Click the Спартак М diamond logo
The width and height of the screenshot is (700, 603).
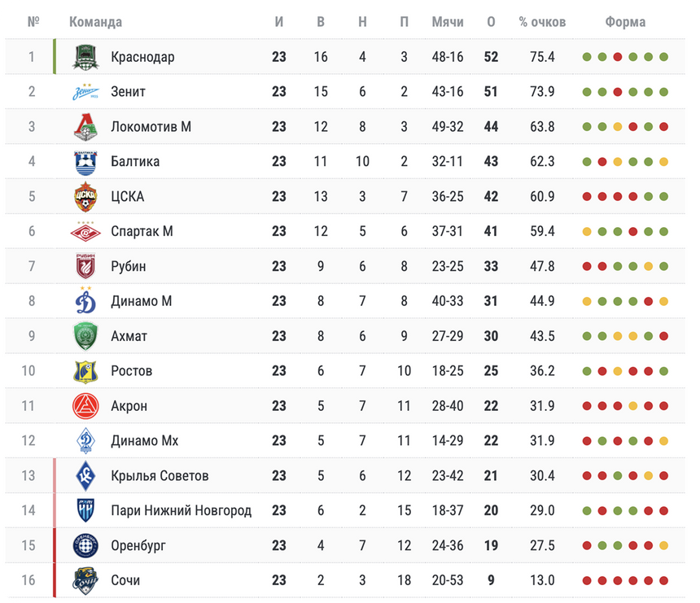click(x=85, y=232)
